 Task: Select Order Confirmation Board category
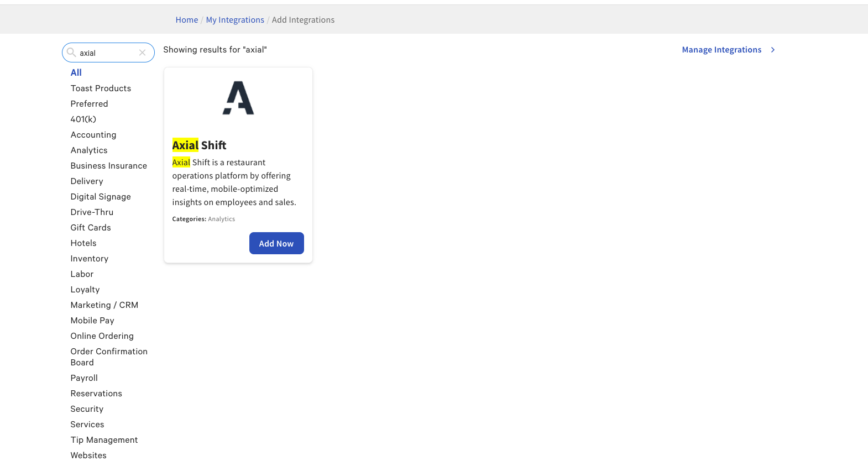point(109,357)
